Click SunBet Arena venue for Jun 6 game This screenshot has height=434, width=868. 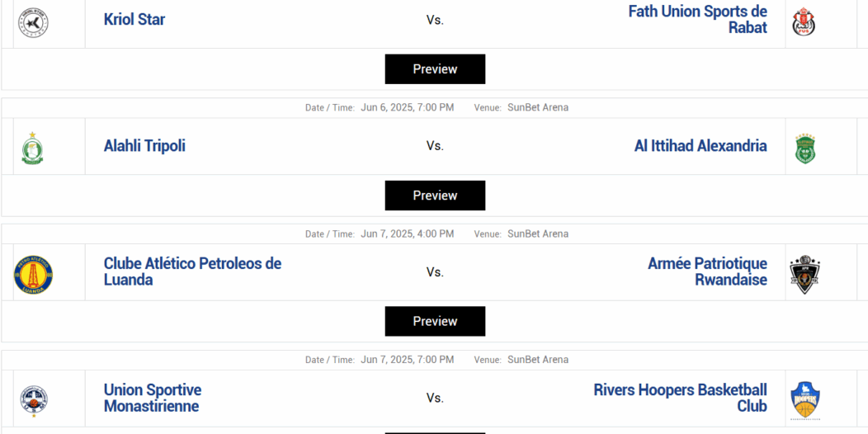[x=538, y=107]
